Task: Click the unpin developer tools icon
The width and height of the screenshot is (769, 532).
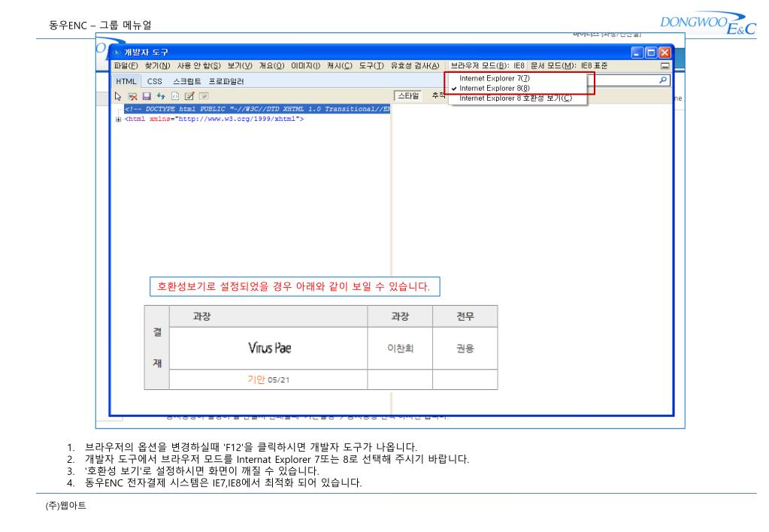Action: (x=665, y=65)
